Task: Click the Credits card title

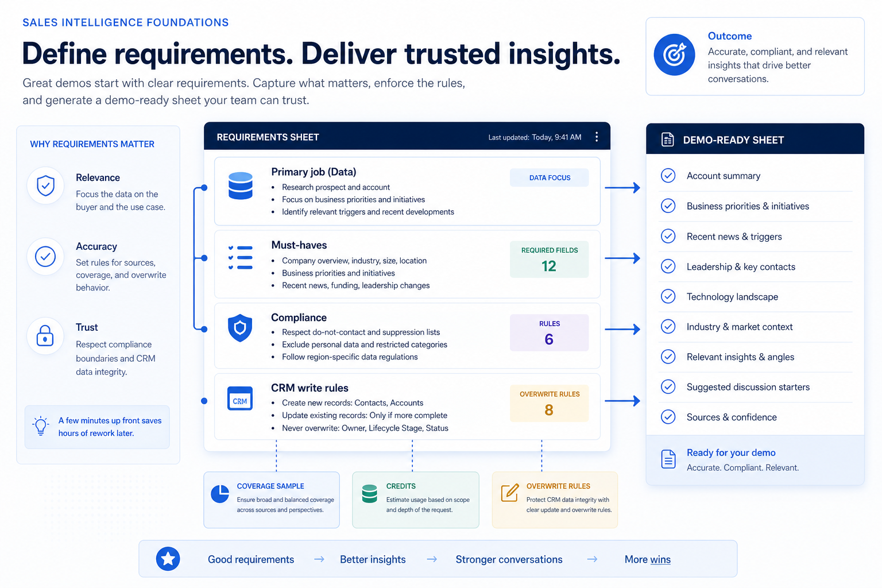Action: [401, 486]
